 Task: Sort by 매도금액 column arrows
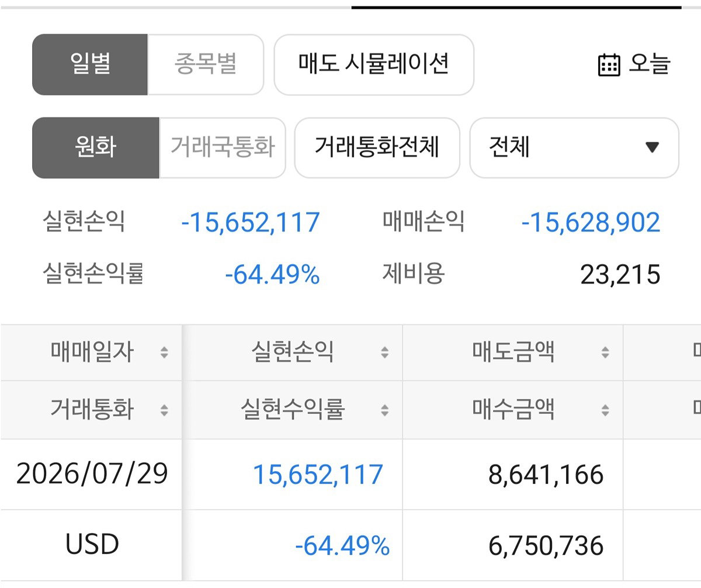605,352
